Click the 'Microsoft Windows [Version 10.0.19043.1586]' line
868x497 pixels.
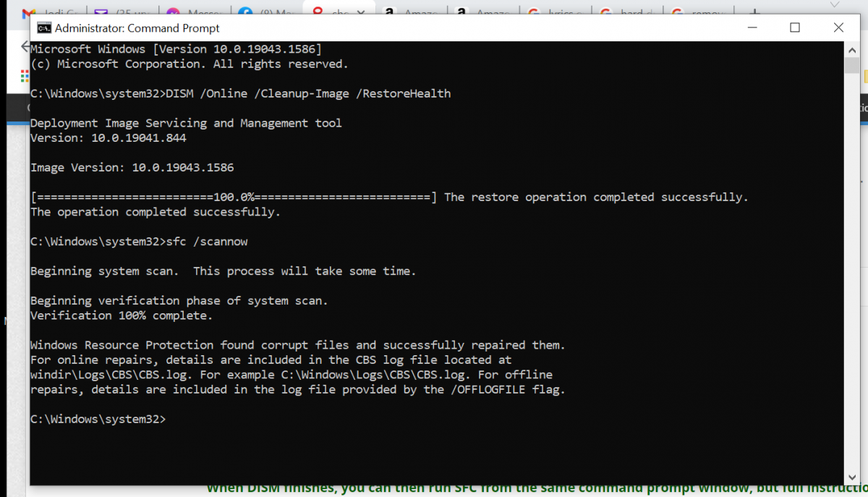point(176,48)
